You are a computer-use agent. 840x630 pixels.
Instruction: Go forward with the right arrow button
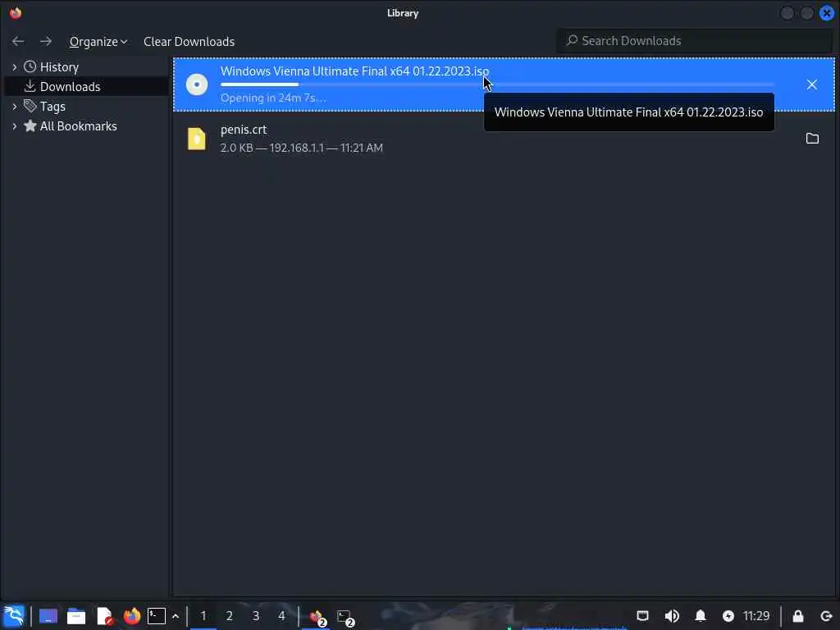tap(46, 41)
